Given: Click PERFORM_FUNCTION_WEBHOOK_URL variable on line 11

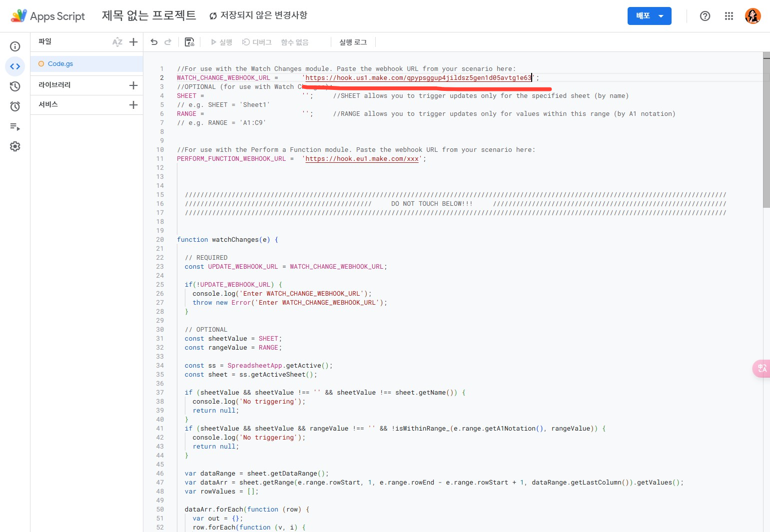Looking at the screenshot, I should coord(231,159).
